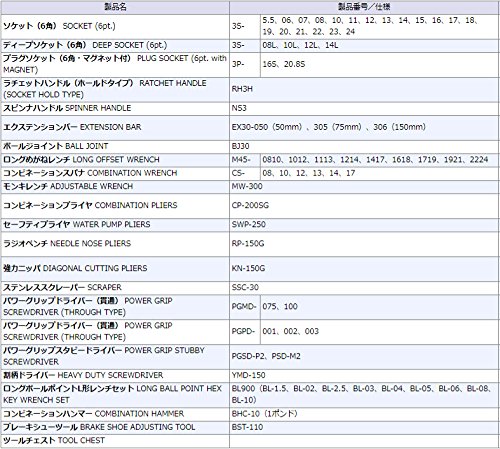Select the COMBINATION HAMMER product name
This screenshot has width=500, height=449.
click(x=115, y=414)
